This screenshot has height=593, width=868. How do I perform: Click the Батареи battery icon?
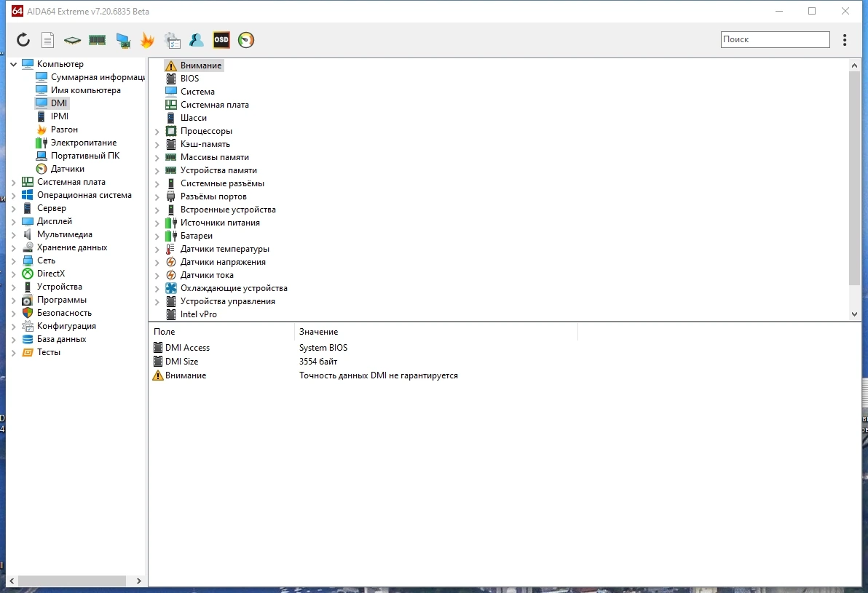coord(171,236)
